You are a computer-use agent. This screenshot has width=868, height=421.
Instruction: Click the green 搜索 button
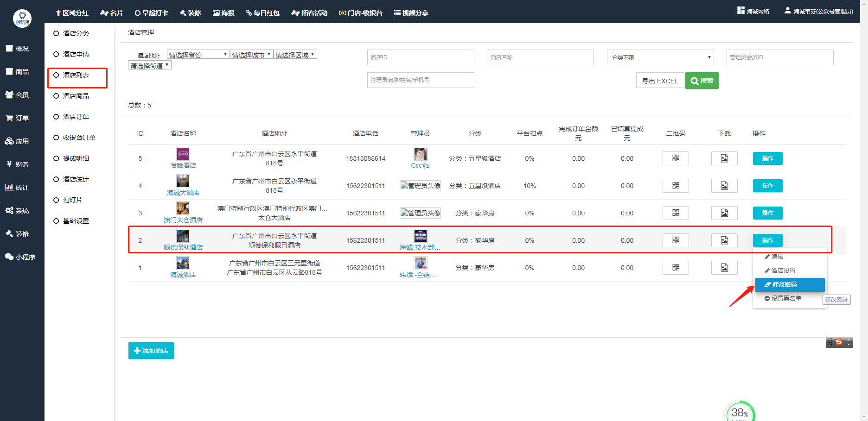(x=702, y=81)
